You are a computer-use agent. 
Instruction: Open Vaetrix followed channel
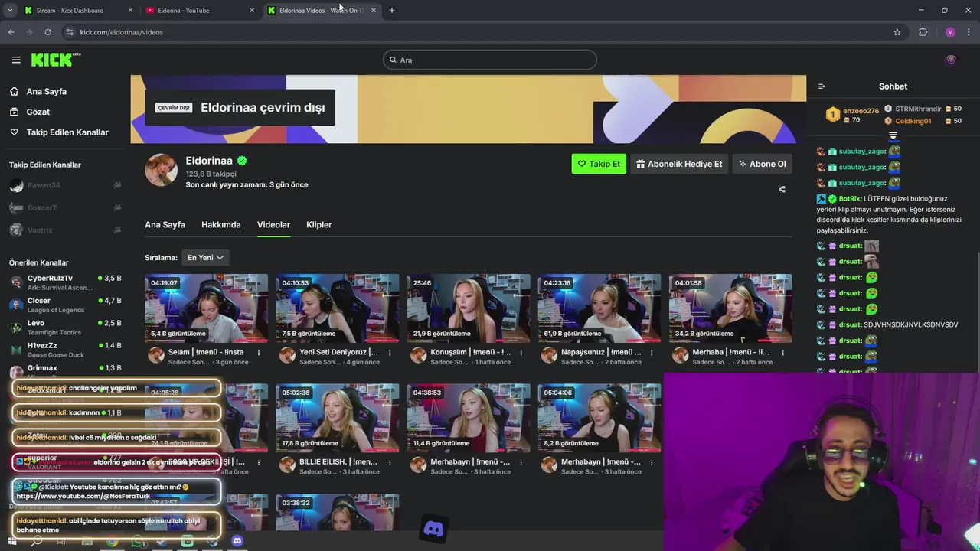click(65, 230)
